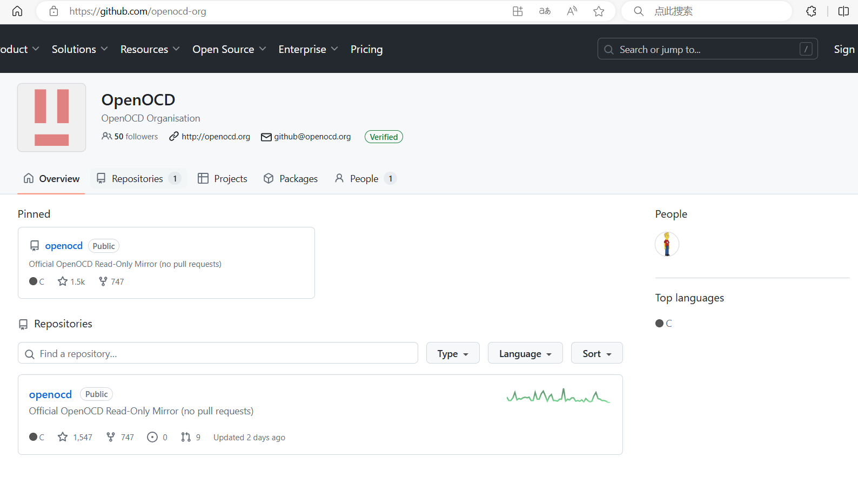Open the Packages tab
The image size is (858, 504).
coord(291,179)
